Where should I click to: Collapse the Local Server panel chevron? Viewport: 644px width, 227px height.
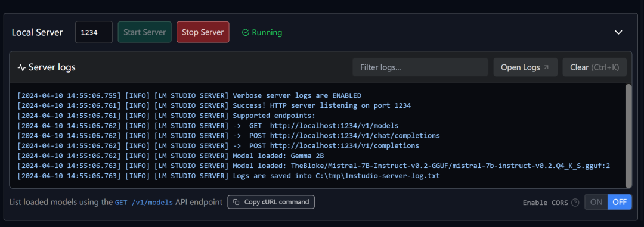(618, 32)
